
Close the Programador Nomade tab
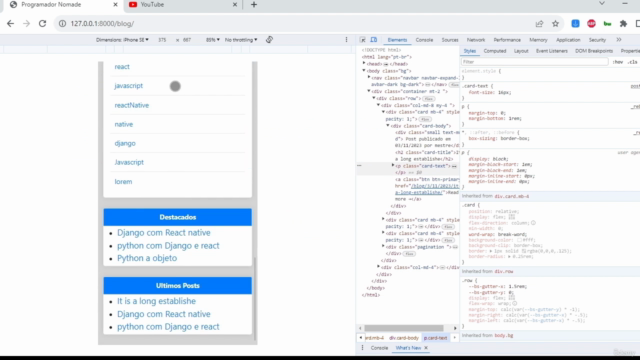click(115, 4)
